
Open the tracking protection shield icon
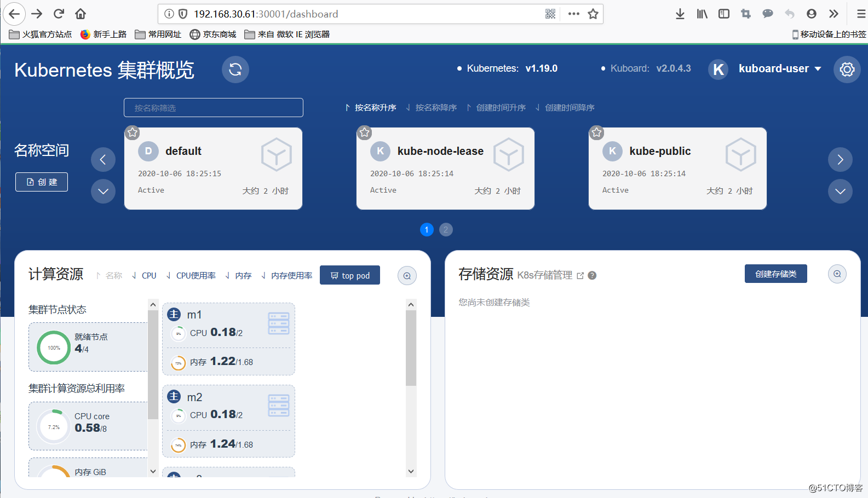click(x=183, y=14)
